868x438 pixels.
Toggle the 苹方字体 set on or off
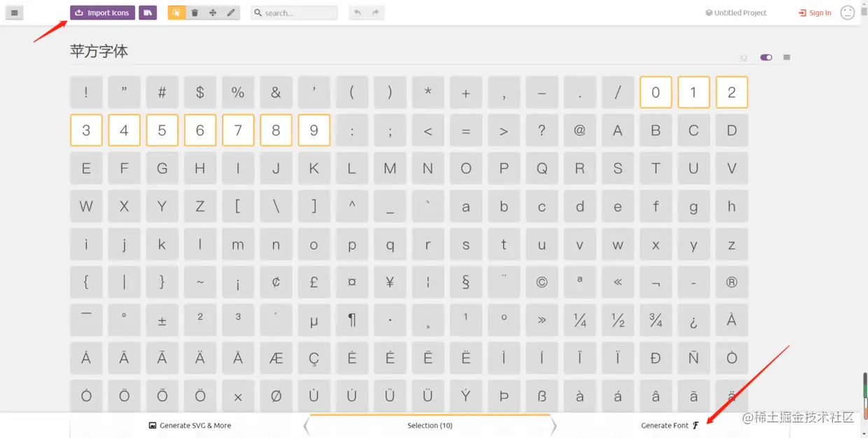pyautogui.click(x=766, y=57)
